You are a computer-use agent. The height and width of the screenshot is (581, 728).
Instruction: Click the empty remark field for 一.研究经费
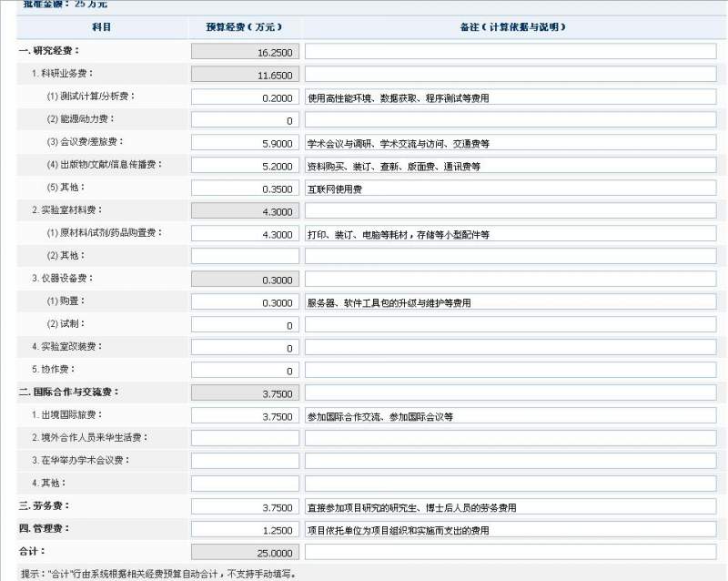[511, 52]
